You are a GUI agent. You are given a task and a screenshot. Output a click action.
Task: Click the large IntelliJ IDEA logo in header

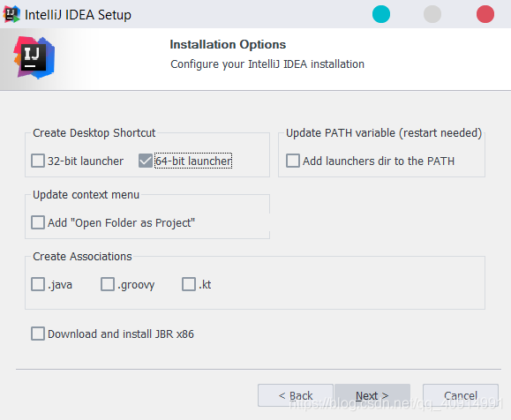(34, 57)
